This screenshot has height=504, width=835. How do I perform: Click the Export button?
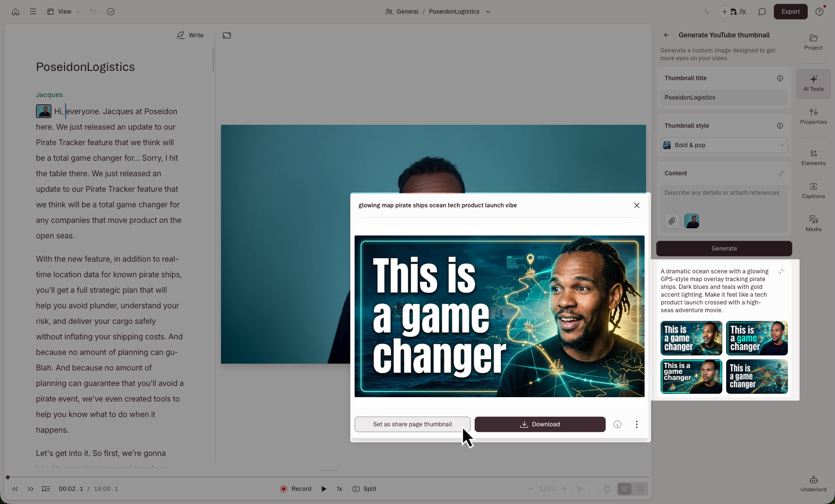[x=790, y=12]
